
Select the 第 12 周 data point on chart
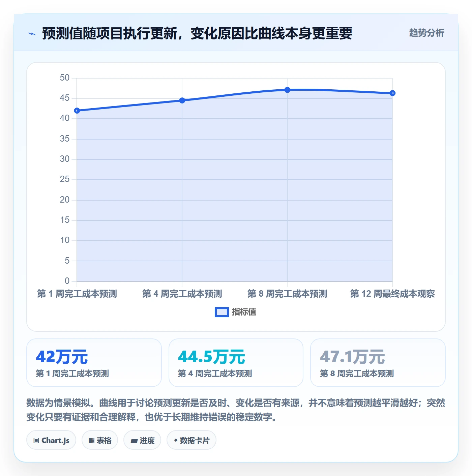(392, 93)
